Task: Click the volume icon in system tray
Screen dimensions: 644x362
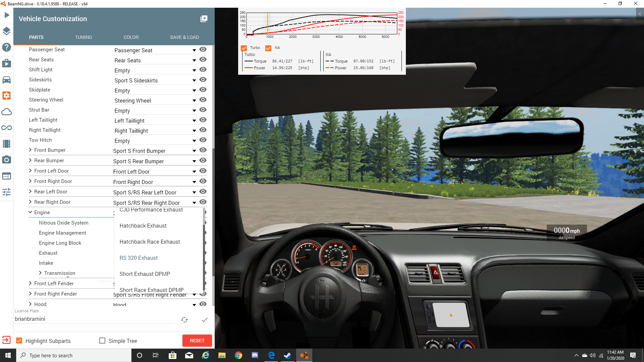Action: [593, 355]
